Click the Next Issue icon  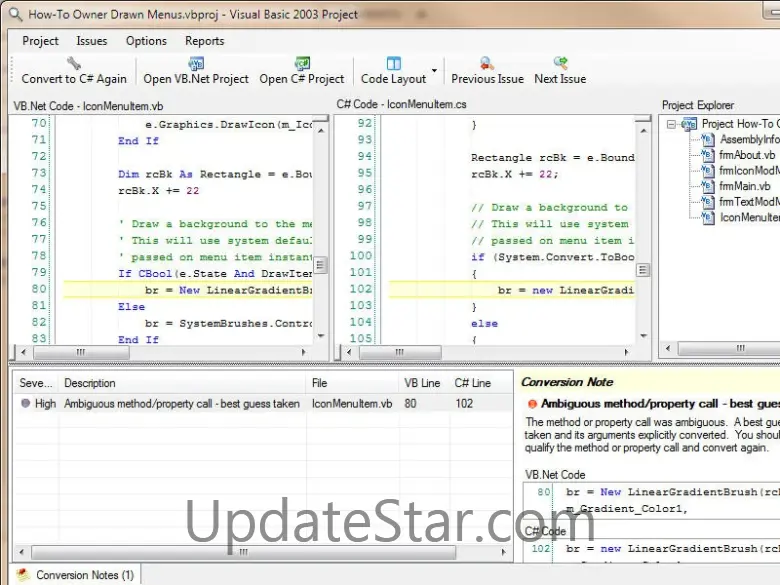560,63
